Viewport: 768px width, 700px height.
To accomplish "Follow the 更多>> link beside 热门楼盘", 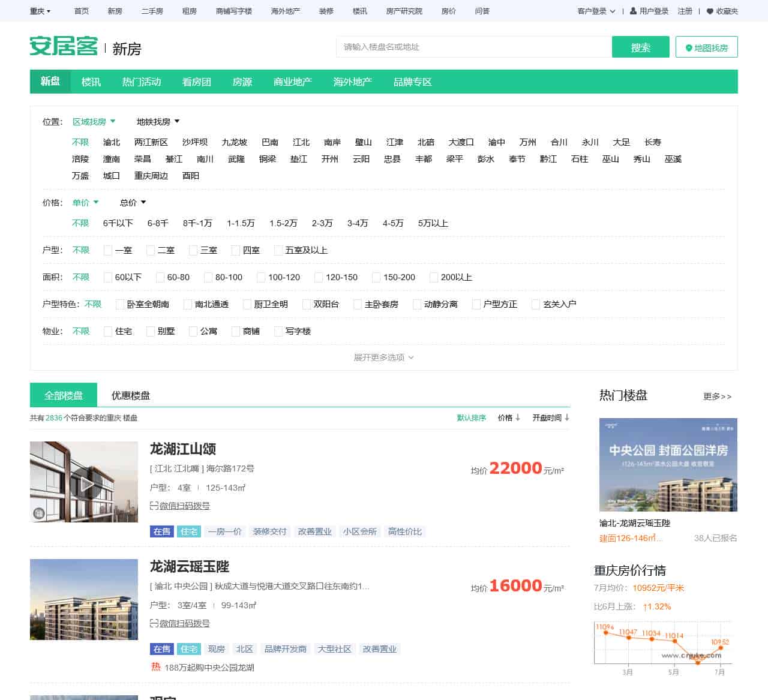I will [716, 396].
